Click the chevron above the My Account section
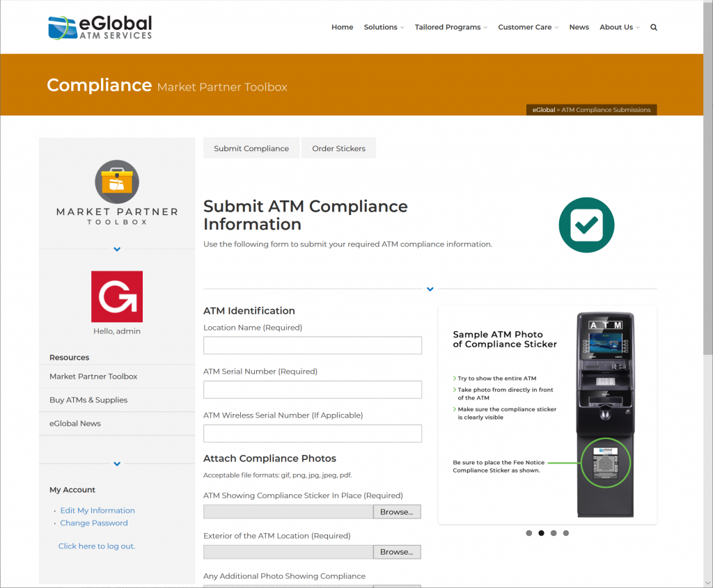The image size is (713, 588). pyautogui.click(x=116, y=463)
